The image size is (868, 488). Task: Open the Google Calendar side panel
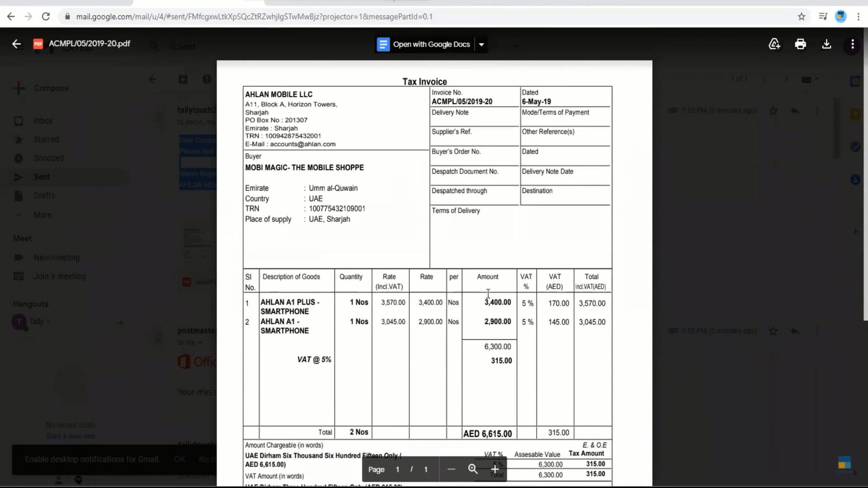[x=855, y=81]
